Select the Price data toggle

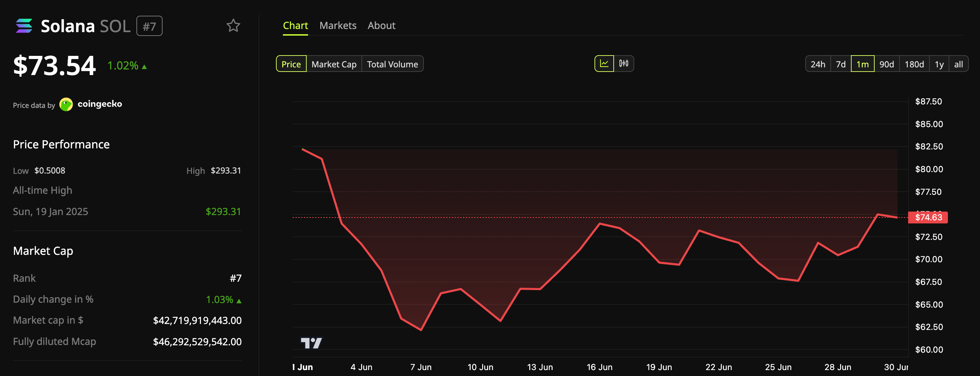291,64
